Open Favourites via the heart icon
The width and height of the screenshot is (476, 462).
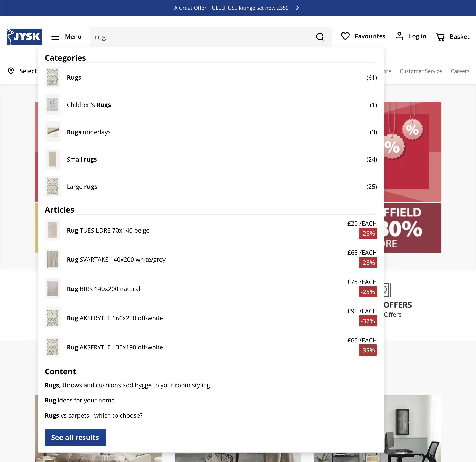[345, 36]
